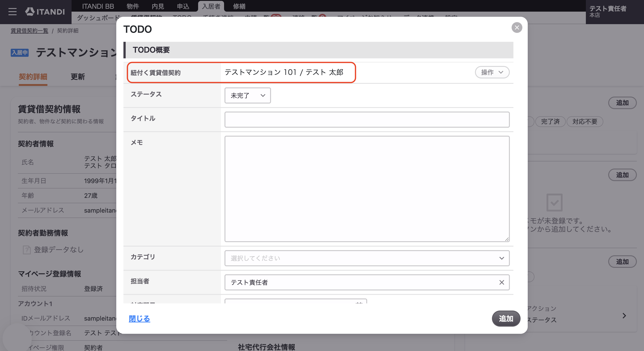644x351 pixels.
Task: Switch to the 修繕 tab
Action: click(x=239, y=6)
